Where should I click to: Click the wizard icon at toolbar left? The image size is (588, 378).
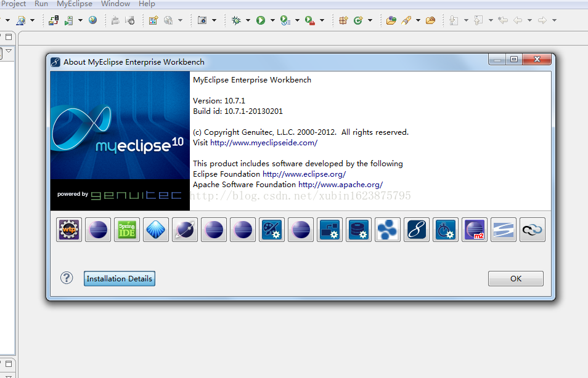click(x=20, y=20)
